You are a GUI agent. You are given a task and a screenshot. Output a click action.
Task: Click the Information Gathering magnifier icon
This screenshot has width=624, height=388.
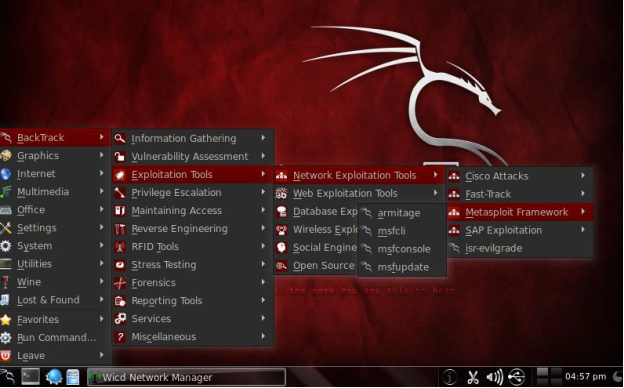(120, 138)
